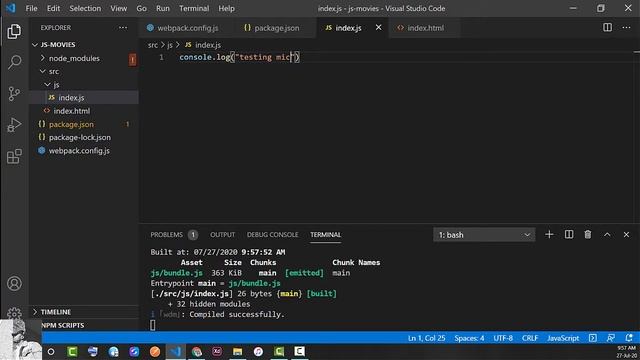Open the Selection menu
This screenshot has height=360, width=640.
click(85, 8)
